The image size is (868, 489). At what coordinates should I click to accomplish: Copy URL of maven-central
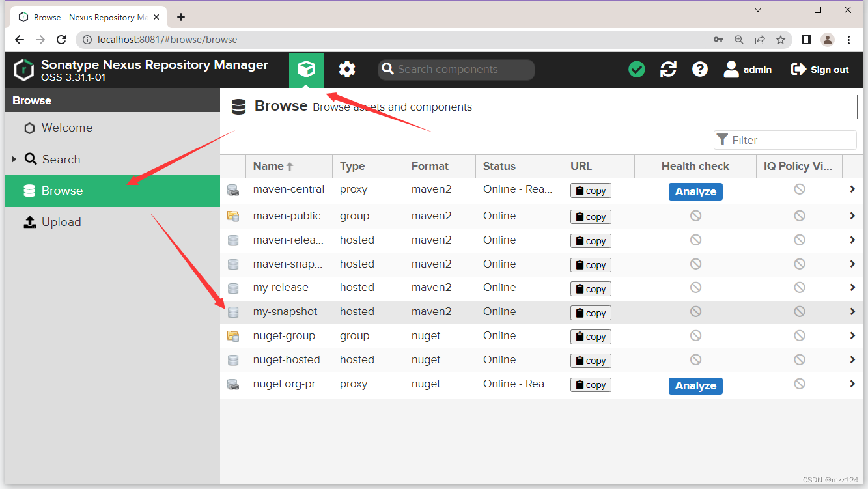(591, 191)
